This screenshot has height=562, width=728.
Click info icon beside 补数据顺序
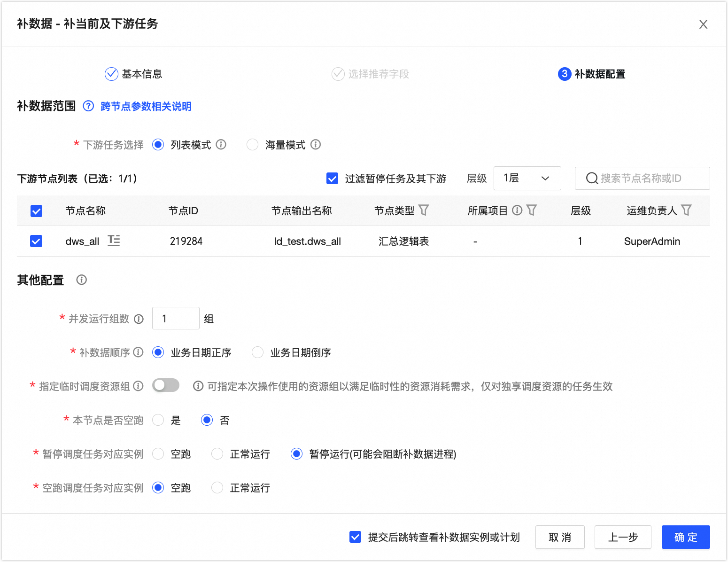tap(138, 352)
